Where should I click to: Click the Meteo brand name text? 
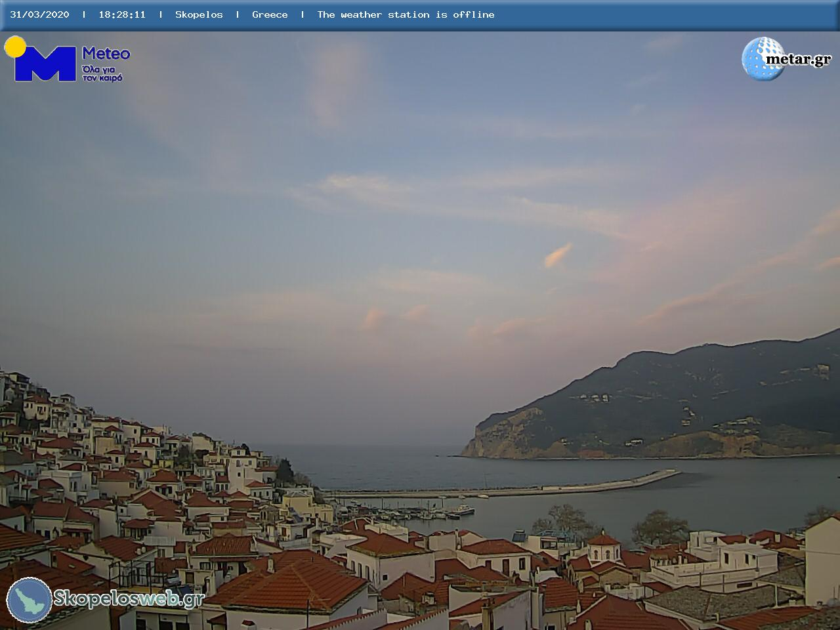click(x=106, y=53)
